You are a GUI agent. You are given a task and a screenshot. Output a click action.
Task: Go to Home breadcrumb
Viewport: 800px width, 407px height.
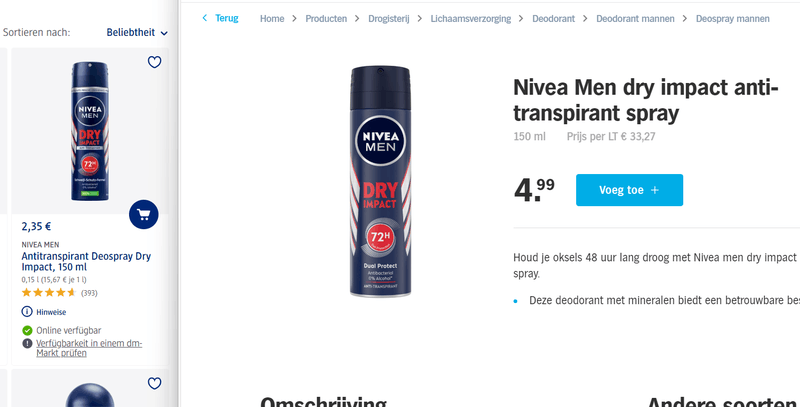[272, 19]
